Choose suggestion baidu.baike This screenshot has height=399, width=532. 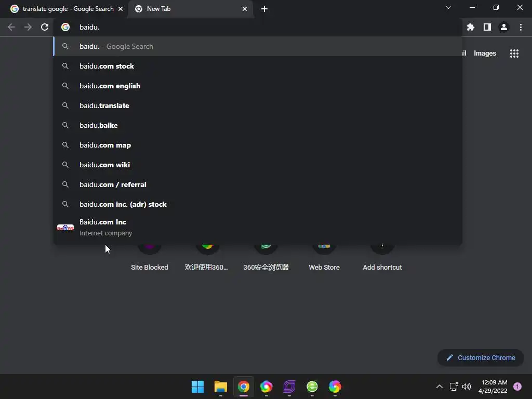[258, 125]
